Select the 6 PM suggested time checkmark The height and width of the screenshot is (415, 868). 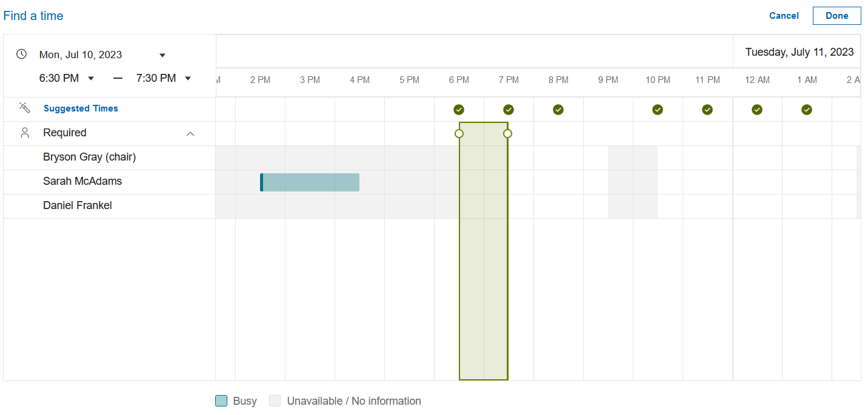(x=459, y=110)
